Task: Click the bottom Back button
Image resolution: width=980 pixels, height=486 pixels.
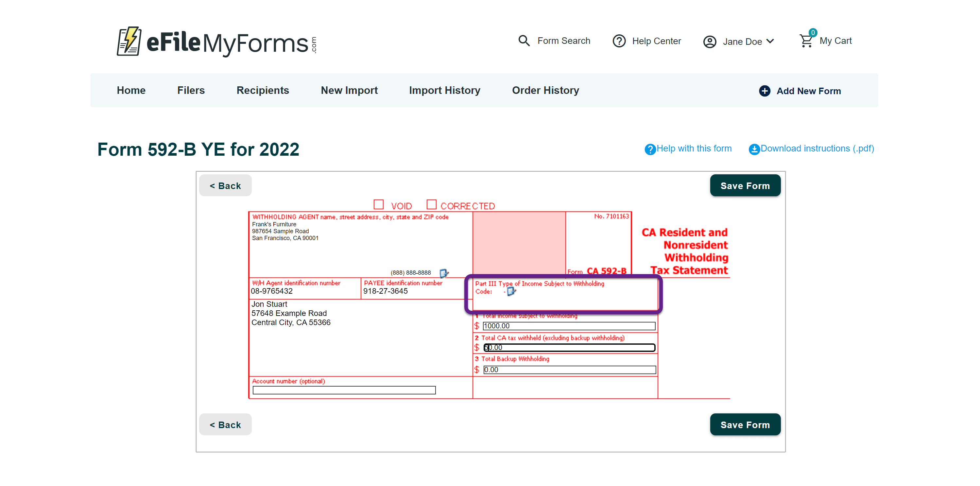Action: pyautogui.click(x=225, y=424)
